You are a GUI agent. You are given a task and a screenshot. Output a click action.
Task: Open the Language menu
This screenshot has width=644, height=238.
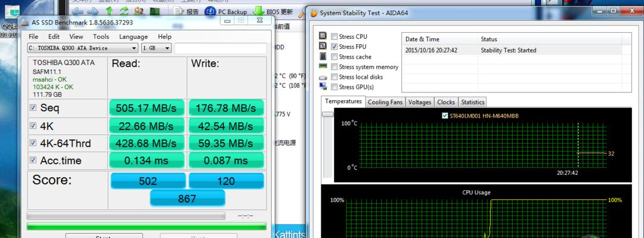click(x=134, y=36)
